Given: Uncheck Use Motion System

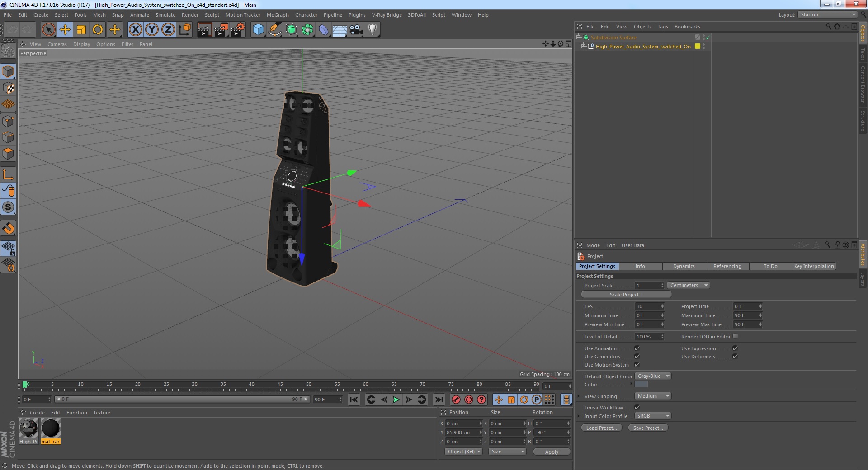Looking at the screenshot, I should (637, 364).
